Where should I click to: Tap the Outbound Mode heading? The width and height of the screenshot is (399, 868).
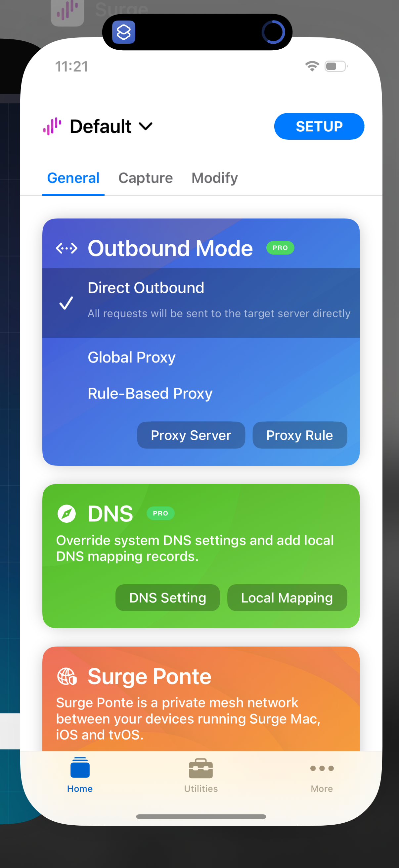pos(170,248)
